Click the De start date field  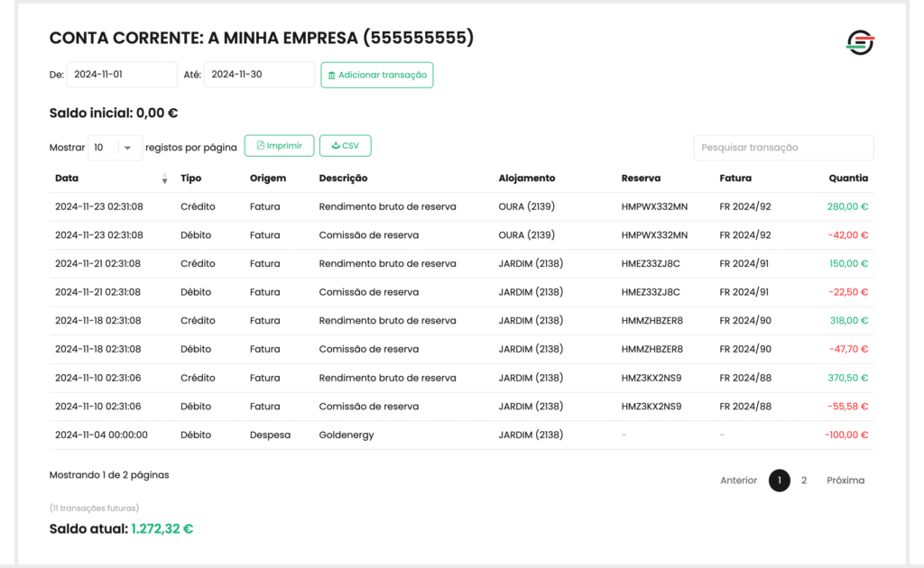(x=122, y=75)
